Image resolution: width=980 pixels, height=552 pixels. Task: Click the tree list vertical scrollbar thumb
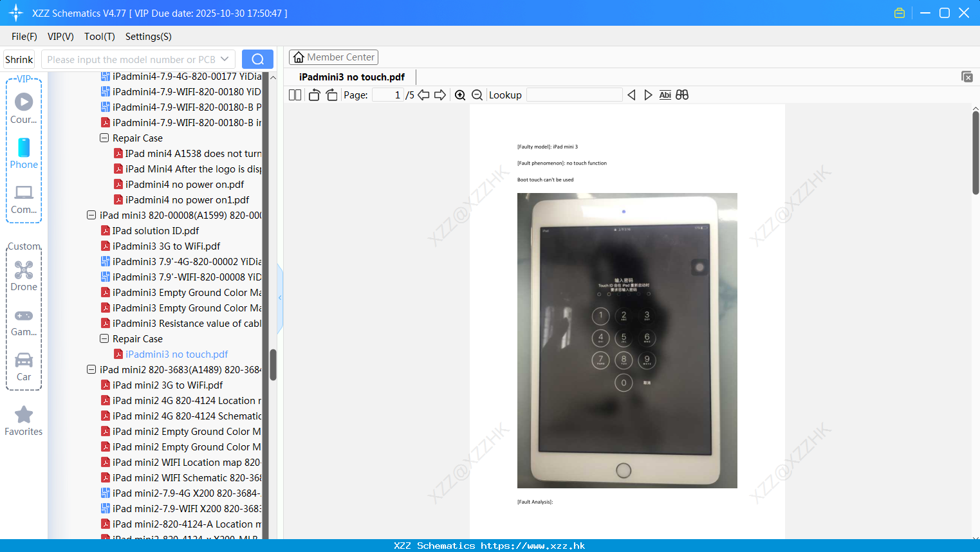(273, 365)
